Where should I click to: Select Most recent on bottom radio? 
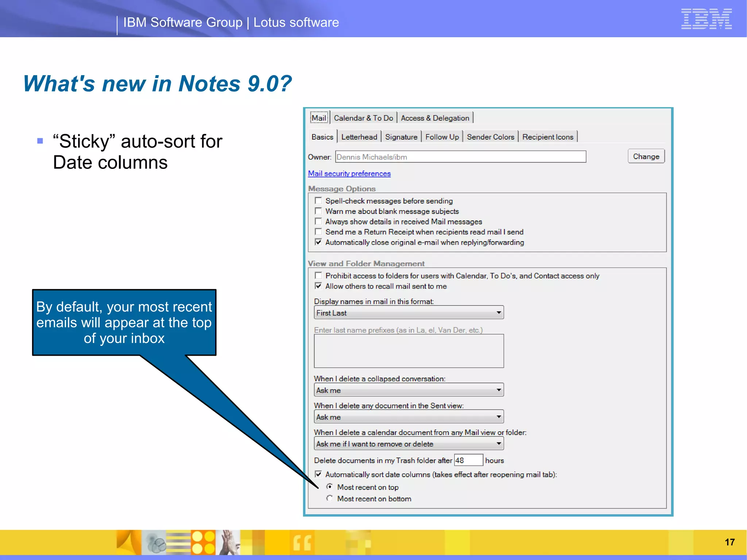(x=330, y=498)
